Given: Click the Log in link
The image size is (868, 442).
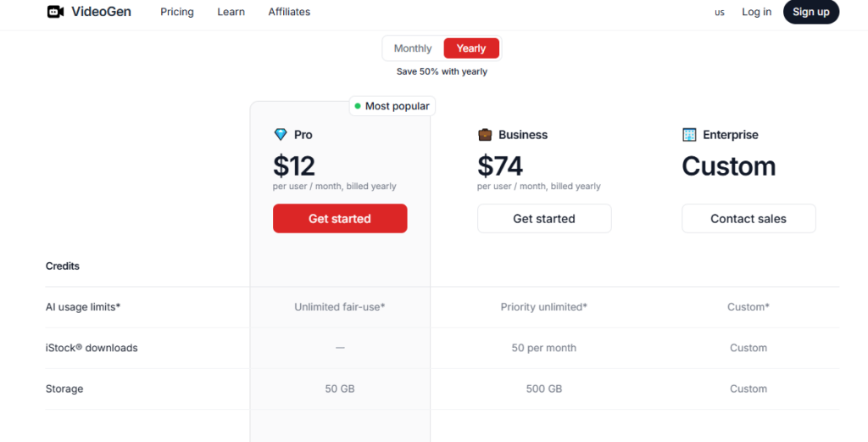Looking at the screenshot, I should point(756,12).
